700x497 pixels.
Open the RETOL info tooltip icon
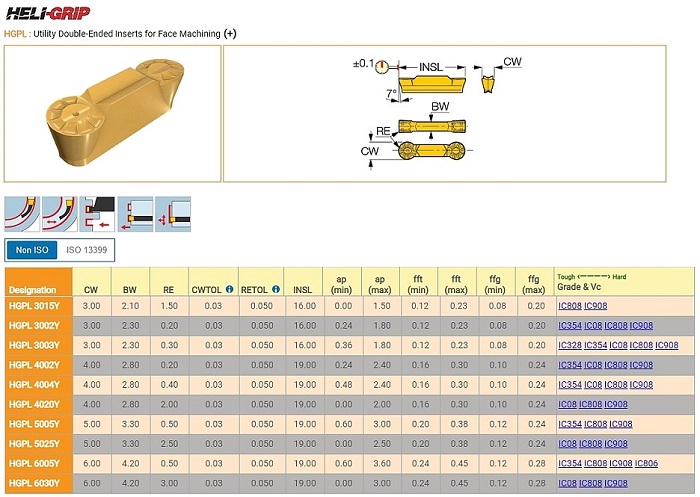pyautogui.click(x=276, y=289)
